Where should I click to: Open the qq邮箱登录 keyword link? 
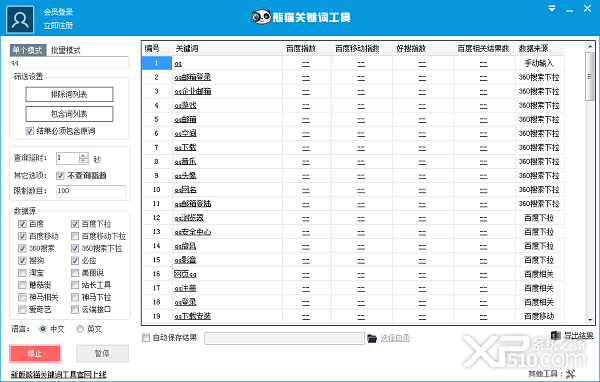tap(192, 77)
